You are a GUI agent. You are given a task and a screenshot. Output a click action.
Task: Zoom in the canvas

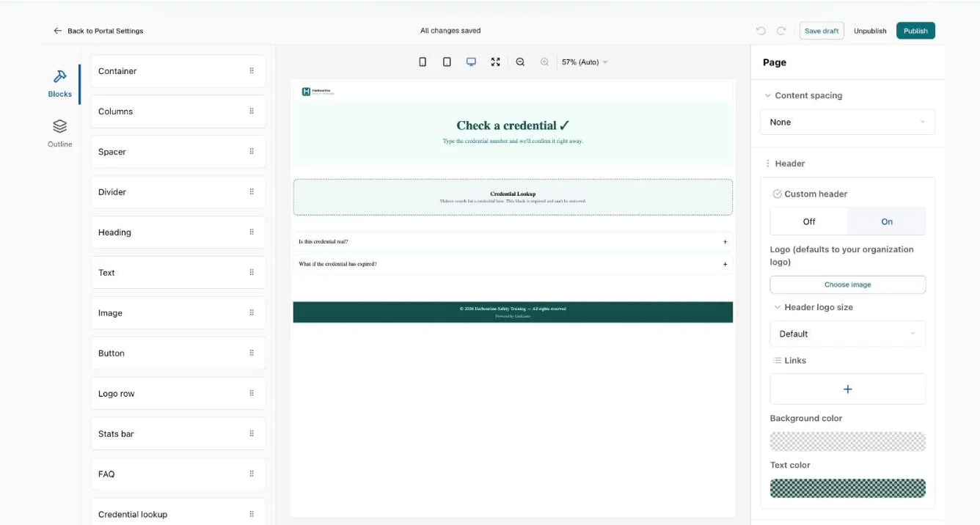(x=544, y=62)
